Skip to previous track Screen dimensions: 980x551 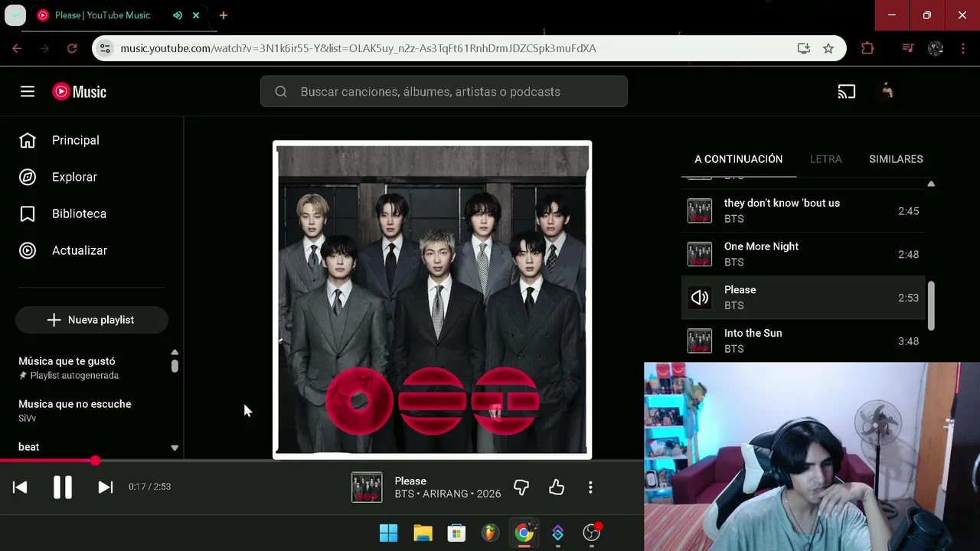tap(20, 487)
